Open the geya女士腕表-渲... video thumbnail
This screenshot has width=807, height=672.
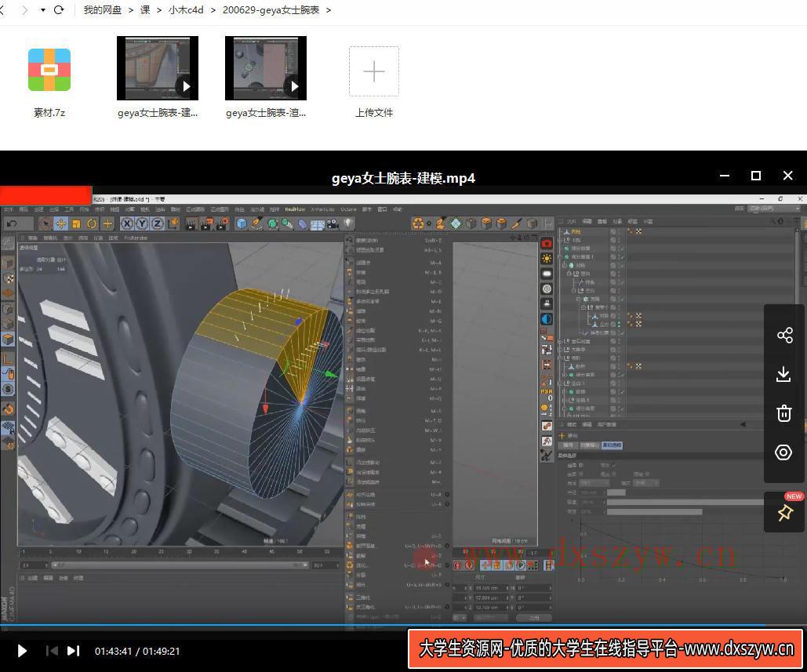266,68
